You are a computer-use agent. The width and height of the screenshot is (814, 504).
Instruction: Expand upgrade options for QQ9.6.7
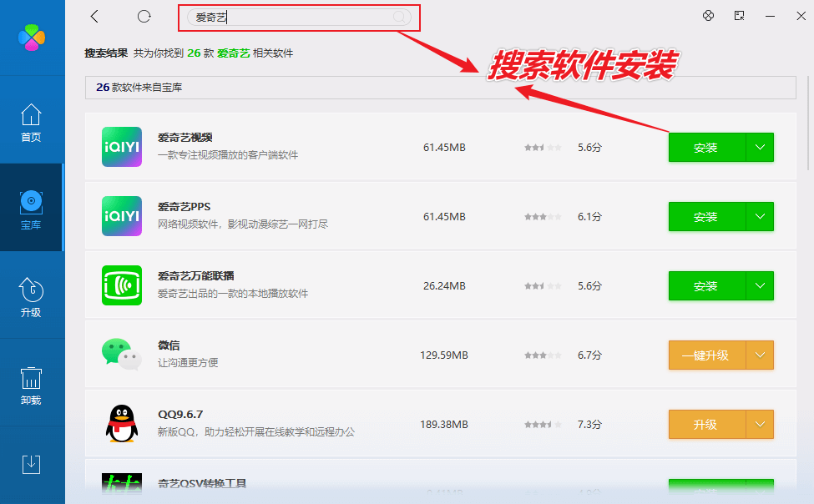pyautogui.click(x=760, y=424)
